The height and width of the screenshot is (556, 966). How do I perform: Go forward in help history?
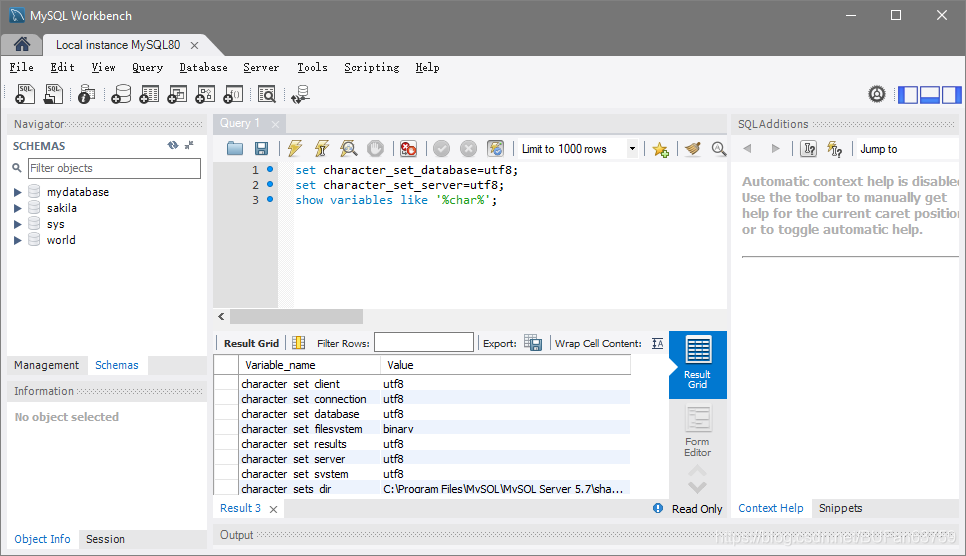coord(775,149)
